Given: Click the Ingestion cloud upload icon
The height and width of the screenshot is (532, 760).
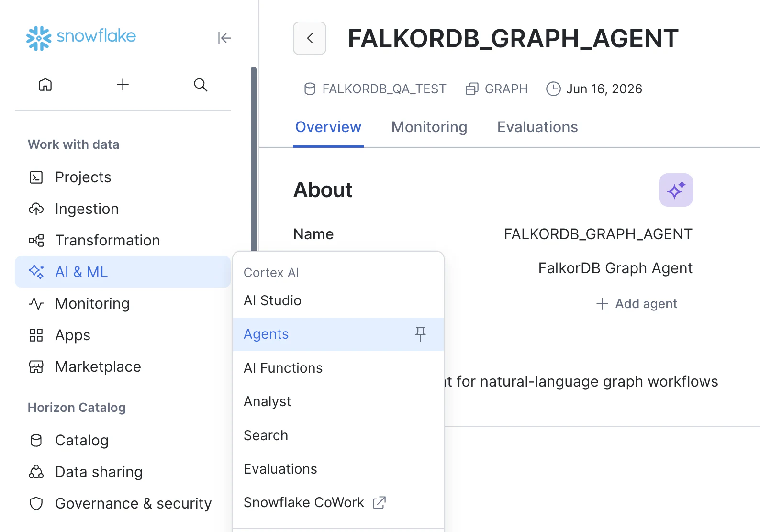Looking at the screenshot, I should pyautogui.click(x=36, y=209).
